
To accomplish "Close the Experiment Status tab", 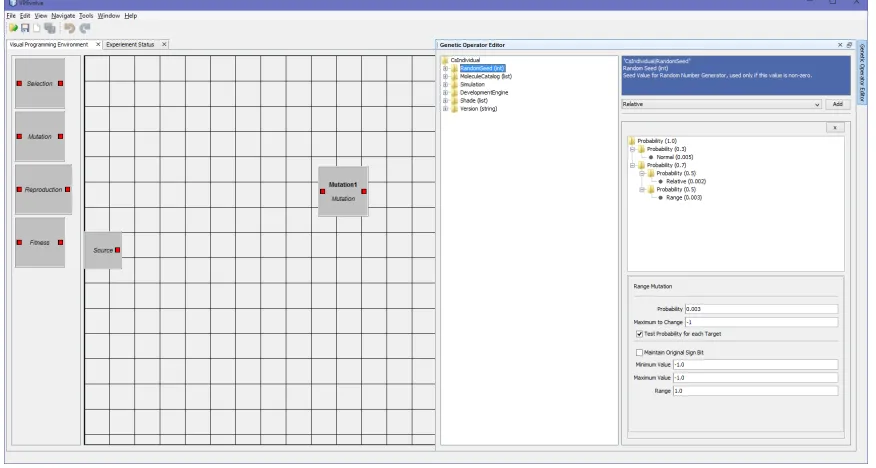I will point(164,44).
